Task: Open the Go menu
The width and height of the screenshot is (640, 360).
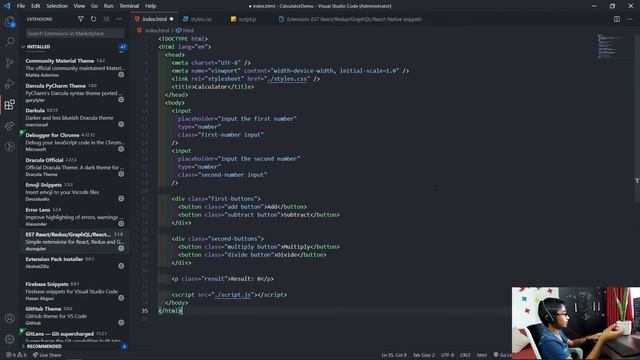Action: point(94,6)
